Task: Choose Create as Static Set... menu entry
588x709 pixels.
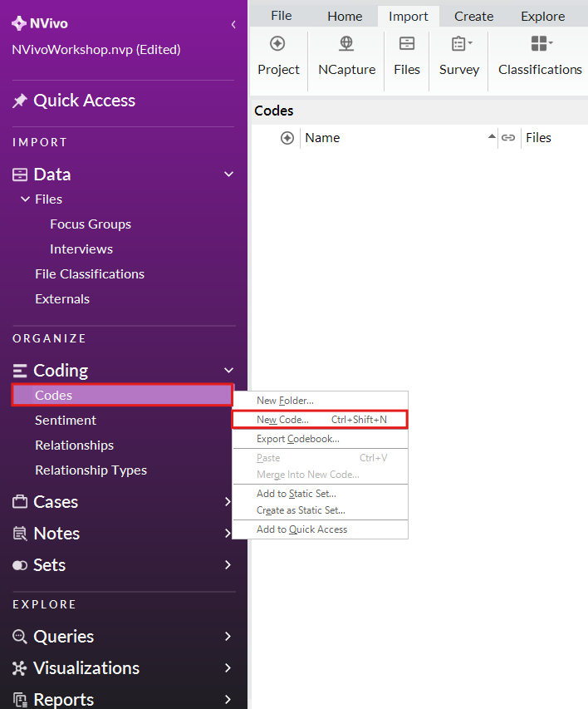Action: pyautogui.click(x=320, y=510)
